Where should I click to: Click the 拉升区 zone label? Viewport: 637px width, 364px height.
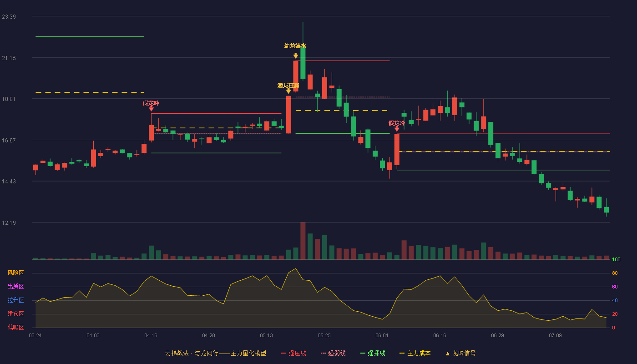(15, 300)
